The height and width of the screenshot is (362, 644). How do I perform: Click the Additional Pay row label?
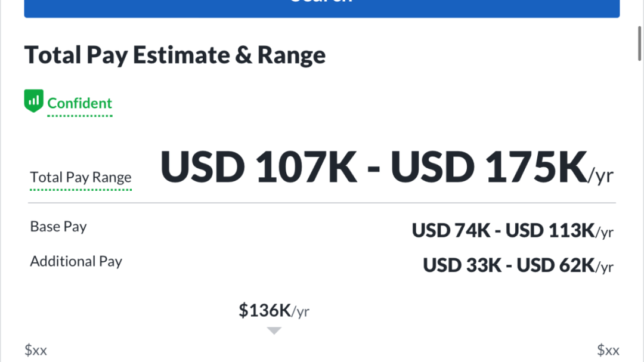[x=76, y=261]
